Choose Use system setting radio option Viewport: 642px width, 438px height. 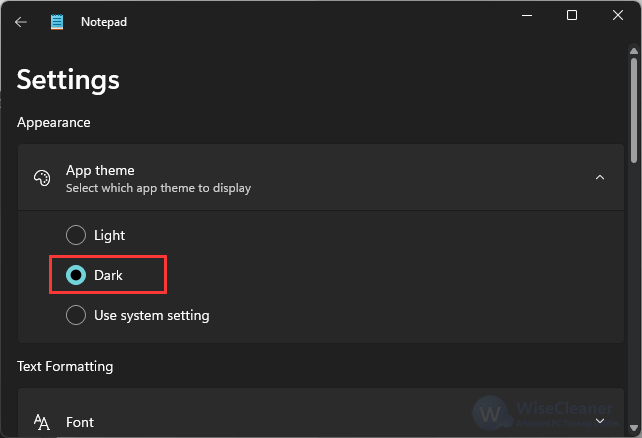tap(76, 315)
